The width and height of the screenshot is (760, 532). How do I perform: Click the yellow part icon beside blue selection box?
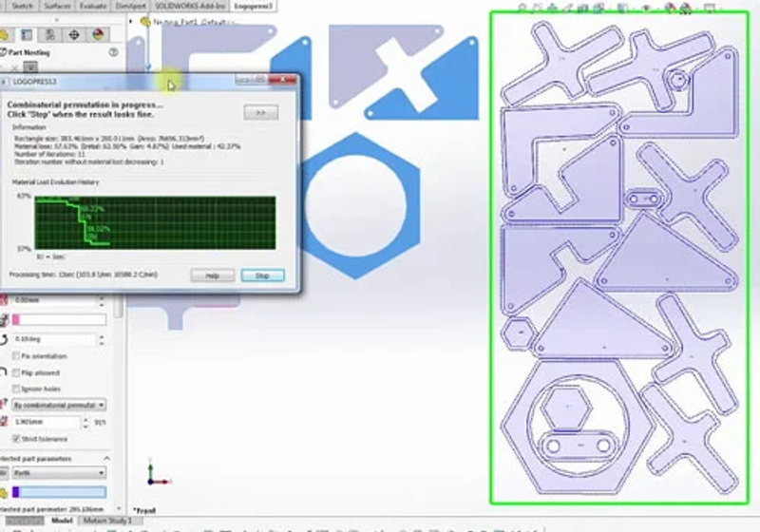(x=4, y=493)
